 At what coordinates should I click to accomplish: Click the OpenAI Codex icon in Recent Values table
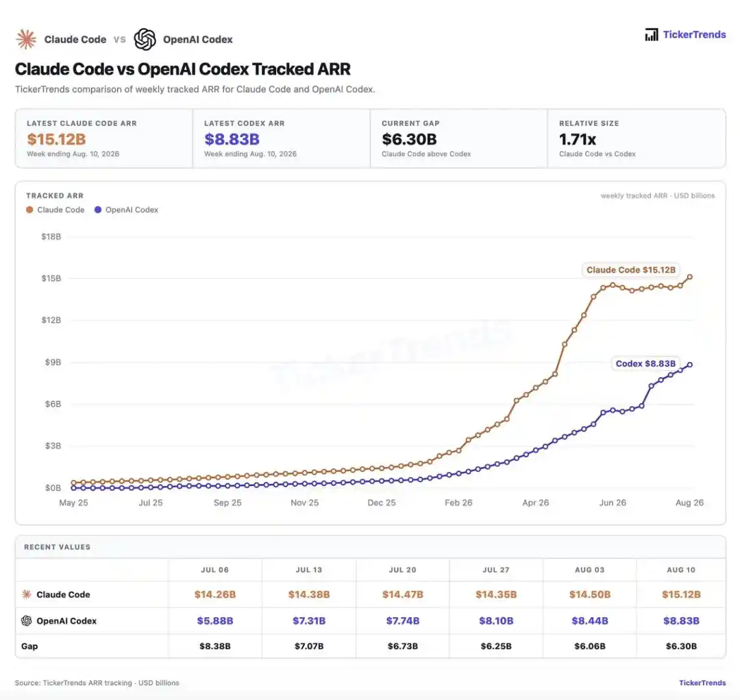(x=27, y=620)
